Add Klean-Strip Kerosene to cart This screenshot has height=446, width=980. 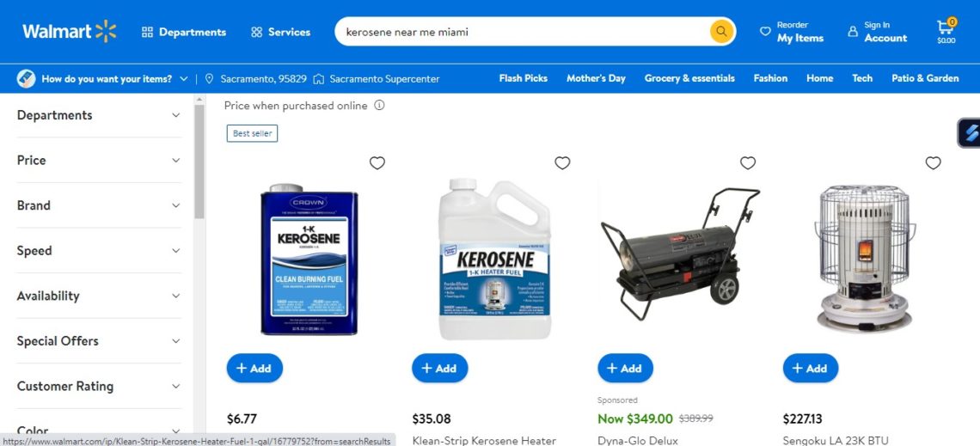pos(440,369)
